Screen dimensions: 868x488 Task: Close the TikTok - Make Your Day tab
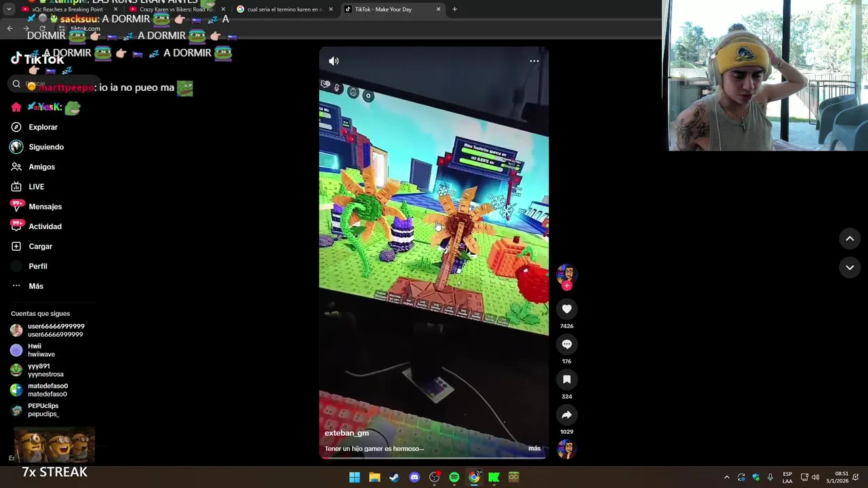click(x=438, y=9)
